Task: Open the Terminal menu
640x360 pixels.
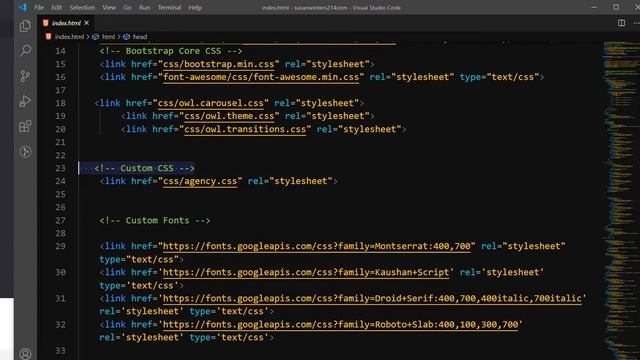Action: click(x=169, y=7)
